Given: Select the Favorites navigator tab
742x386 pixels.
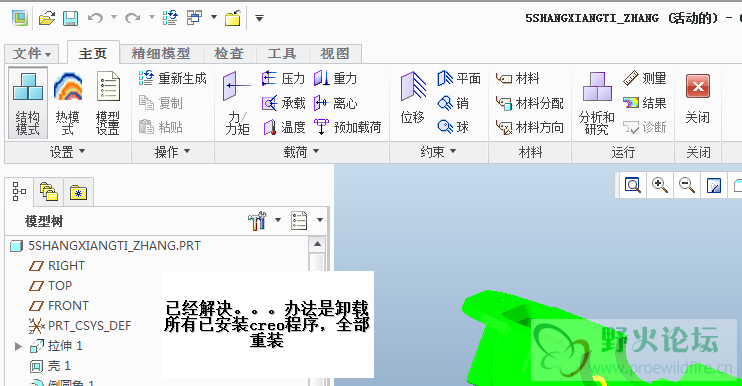Looking at the screenshot, I should tap(79, 192).
